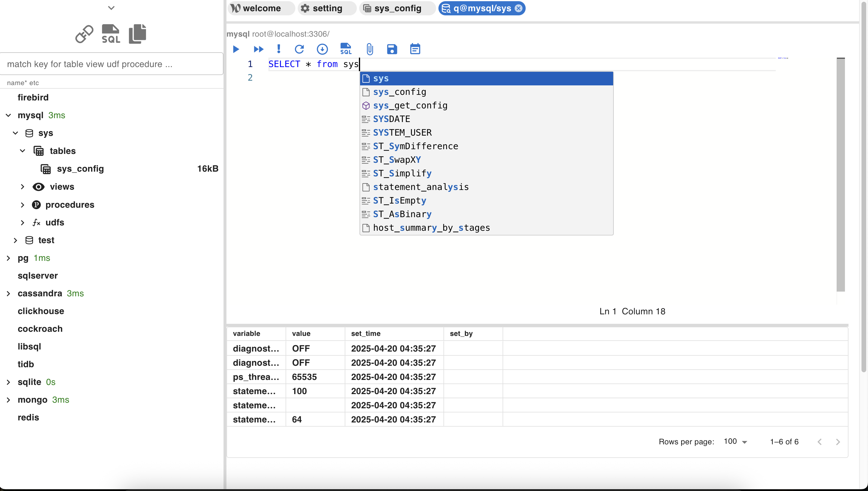Click the floppy disk save icon
The height and width of the screenshot is (491, 868).
[x=391, y=49]
